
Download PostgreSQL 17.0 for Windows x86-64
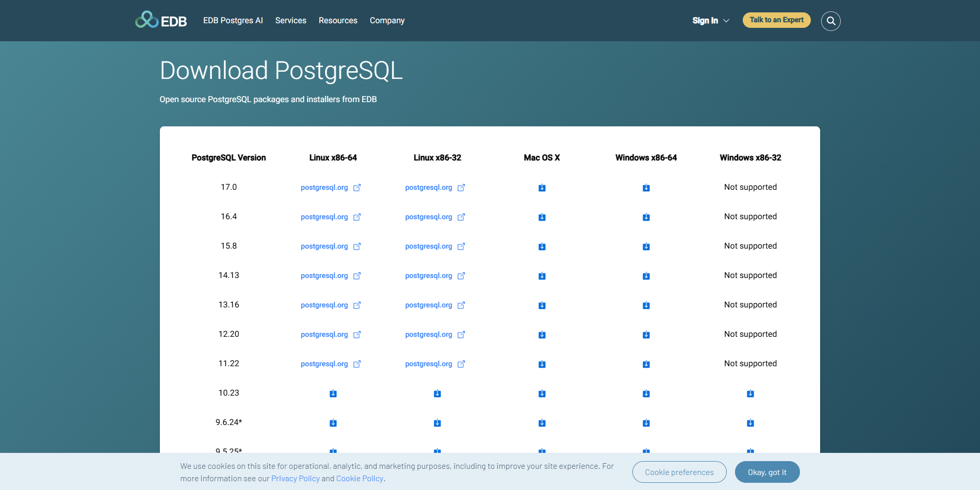point(646,188)
